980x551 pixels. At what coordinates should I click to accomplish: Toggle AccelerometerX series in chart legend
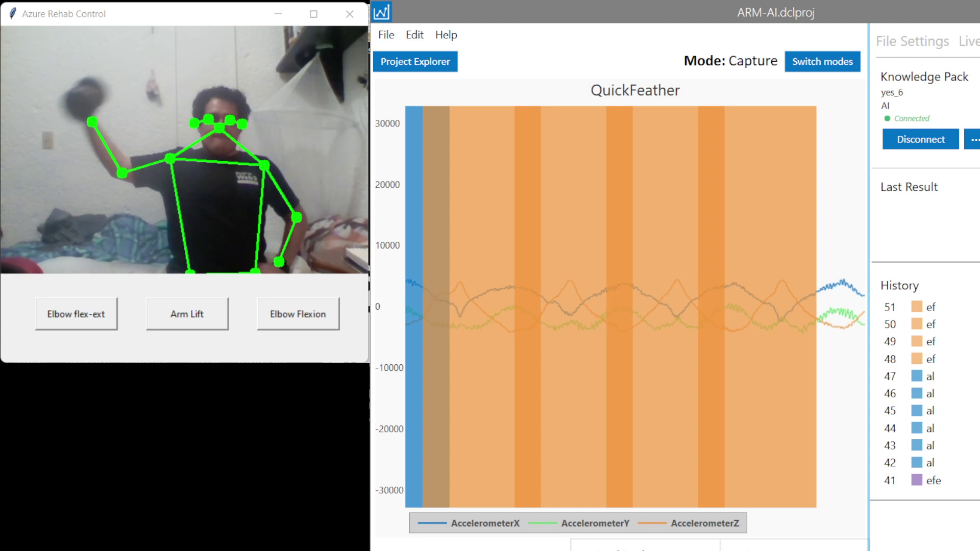click(484, 523)
